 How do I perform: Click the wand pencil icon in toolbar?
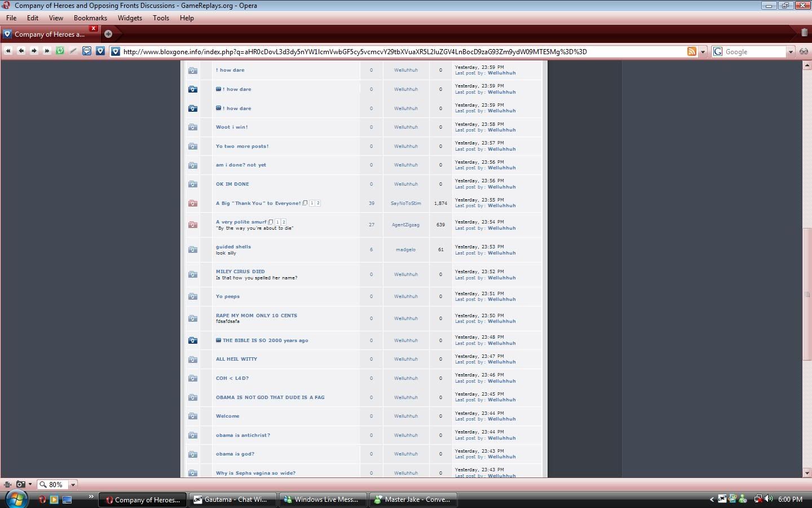tap(73, 51)
